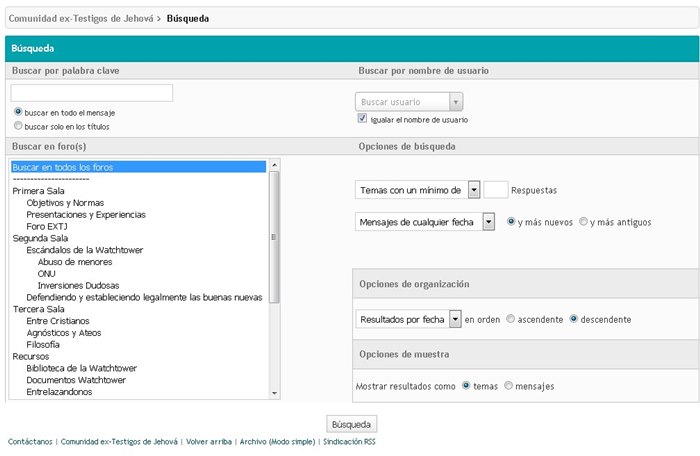Viewport: 700px width, 456px height.
Task: Click the keyword search text field
Action: coord(92,93)
